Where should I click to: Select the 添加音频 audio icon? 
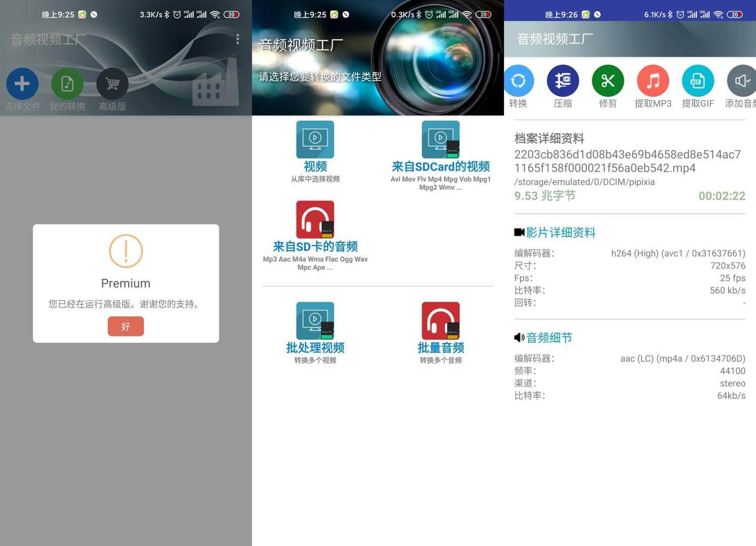pyautogui.click(x=741, y=81)
